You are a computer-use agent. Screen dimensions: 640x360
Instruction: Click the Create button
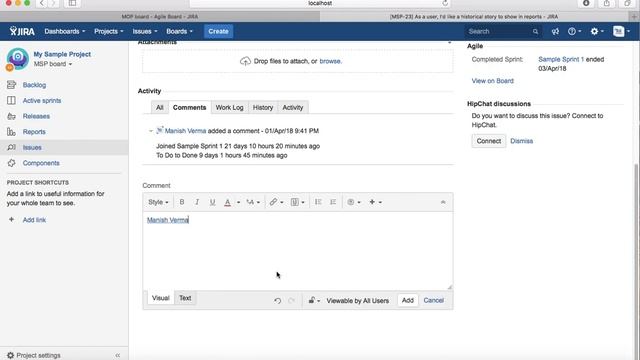click(x=218, y=31)
